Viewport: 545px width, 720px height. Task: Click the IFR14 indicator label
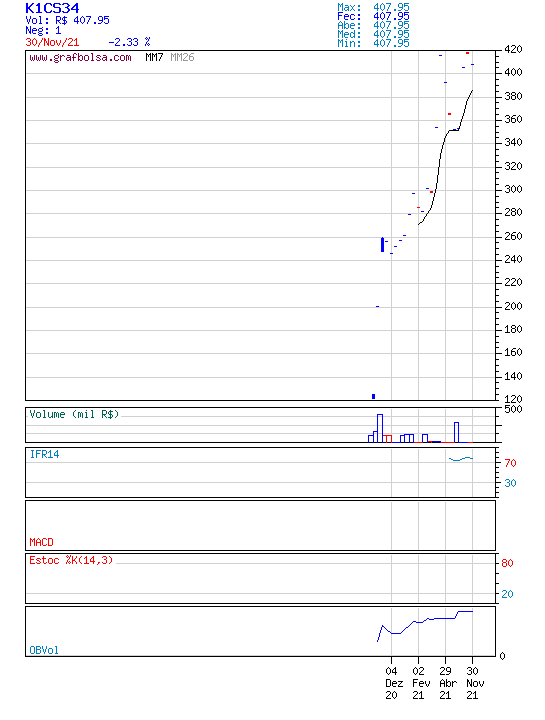45,454
